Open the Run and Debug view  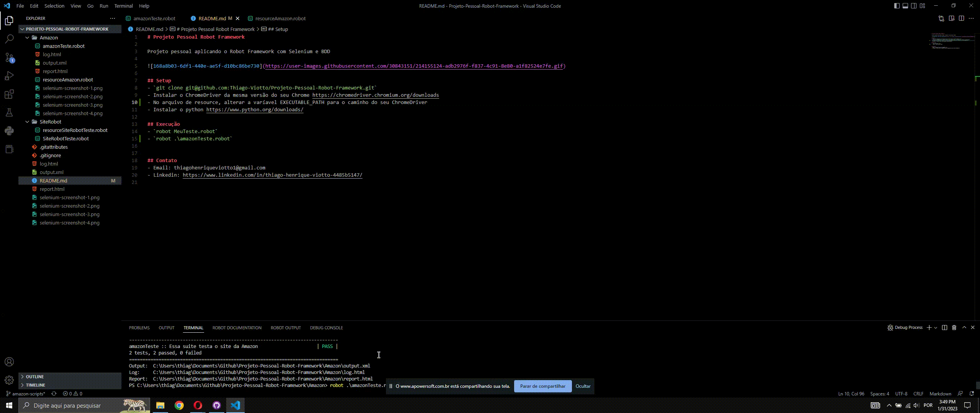9,76
